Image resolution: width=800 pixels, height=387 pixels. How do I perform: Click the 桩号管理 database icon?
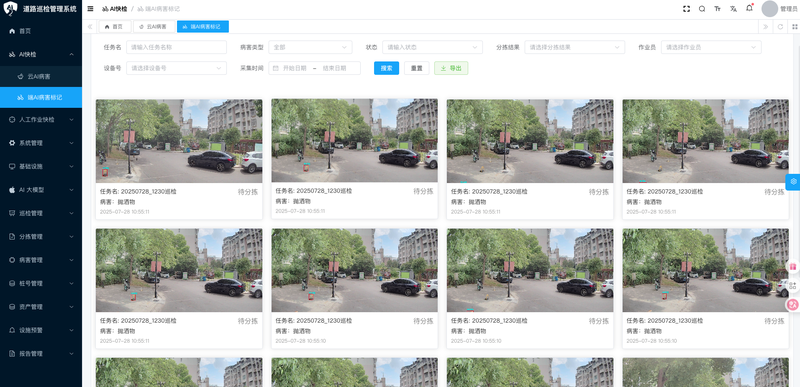coord(12,283)
